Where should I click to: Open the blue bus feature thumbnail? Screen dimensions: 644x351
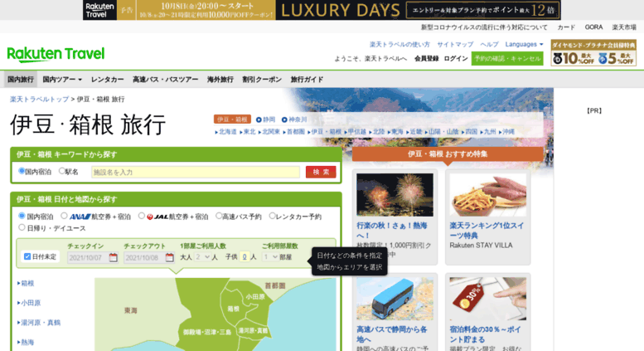[x=395, y=299]
